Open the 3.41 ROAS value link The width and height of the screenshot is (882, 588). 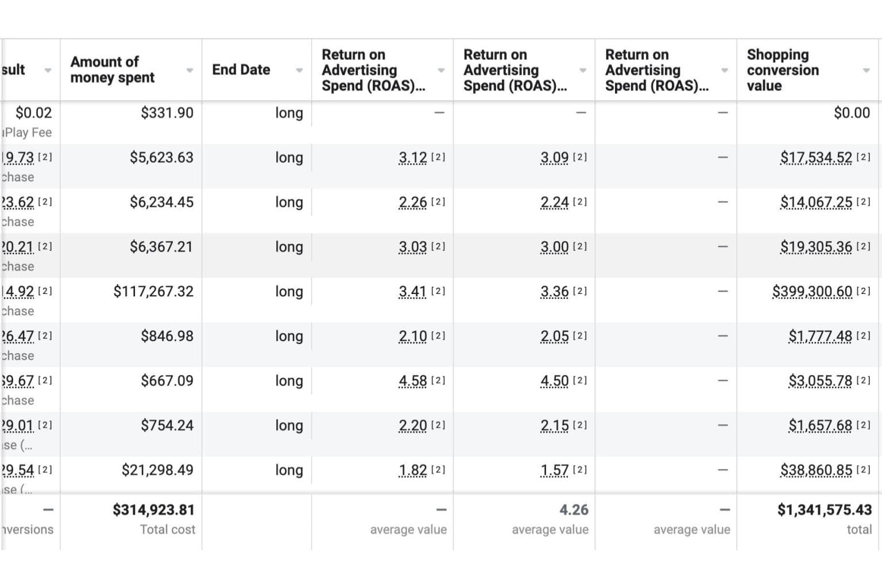click(x=412, y=292)
